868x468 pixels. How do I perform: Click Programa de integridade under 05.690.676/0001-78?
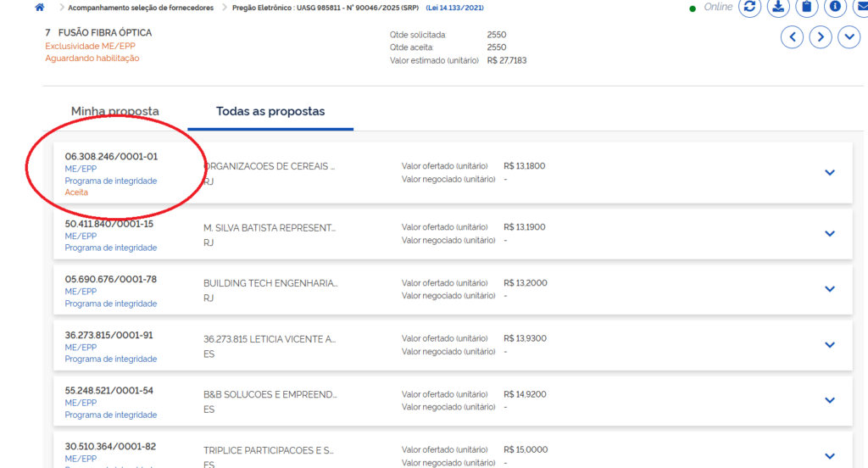click(x=111, y=304)
